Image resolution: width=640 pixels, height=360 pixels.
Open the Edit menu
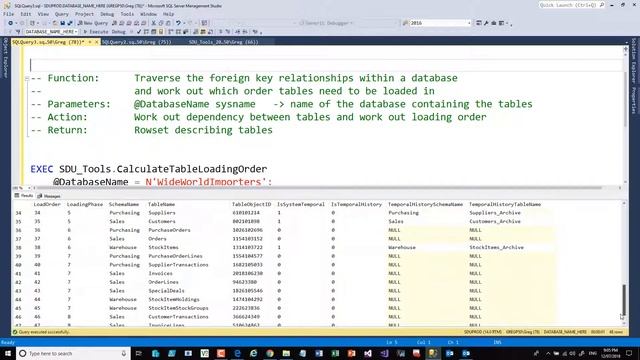point(26,14)
